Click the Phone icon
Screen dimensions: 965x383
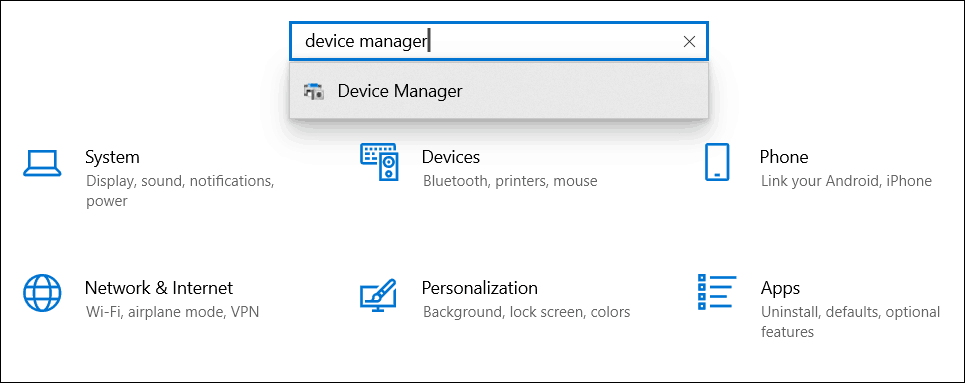pyautogui.click(x=716, y=162)
